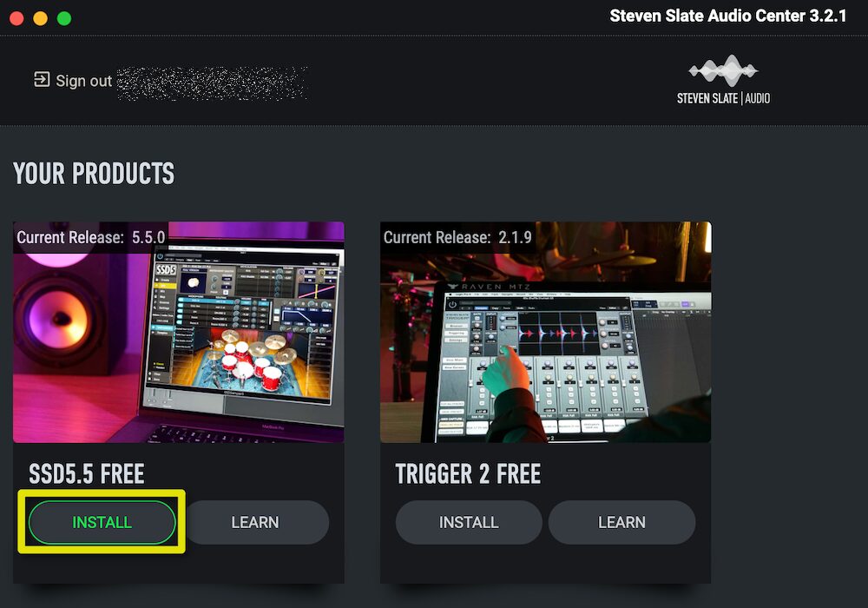Click the blurred account name beside Sign out
Screen dimensions: 868x608
coord(212,83)
